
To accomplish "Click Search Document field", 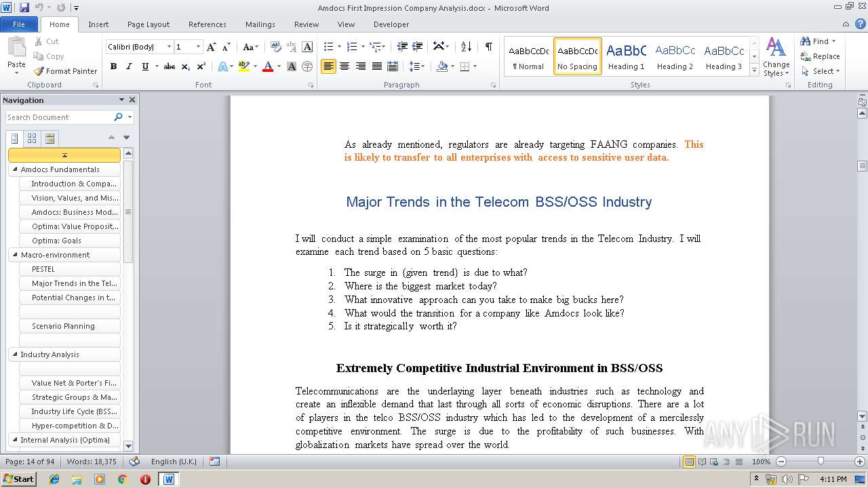I will click(x=58, y=117).
